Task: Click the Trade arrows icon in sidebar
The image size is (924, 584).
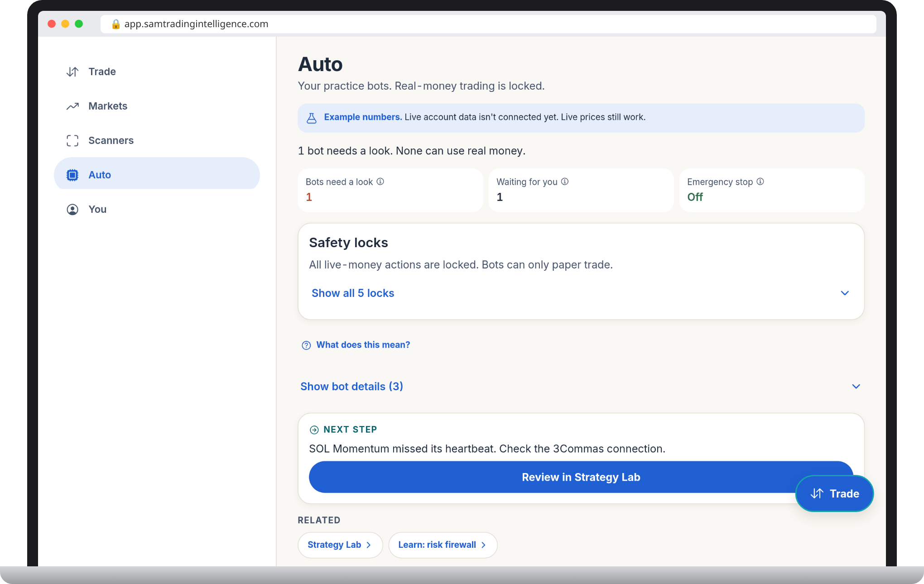Action: tap(72, 72)
